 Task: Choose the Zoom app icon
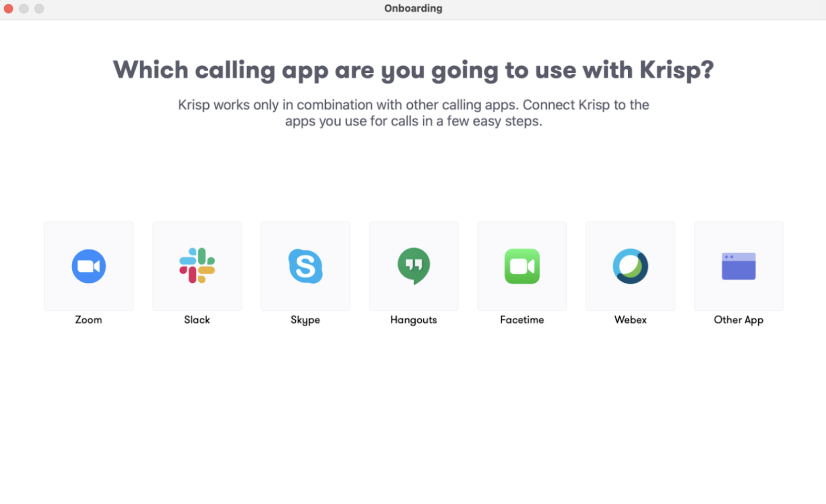(x=89, y=266)
